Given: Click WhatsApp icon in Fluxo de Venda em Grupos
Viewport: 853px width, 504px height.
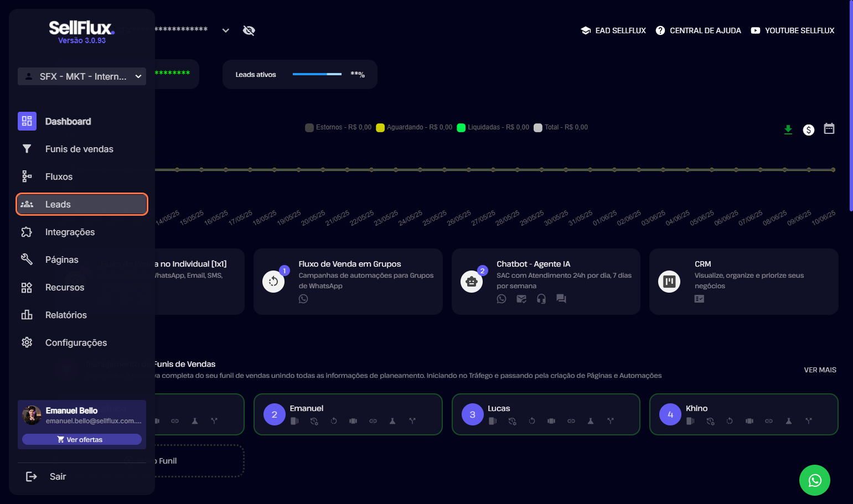Looking at the screenshot, I should pos(303,299).
